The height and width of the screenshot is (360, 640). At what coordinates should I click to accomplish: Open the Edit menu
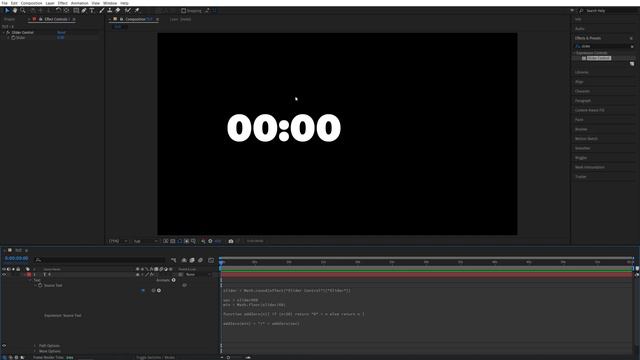tap(14, 3)
